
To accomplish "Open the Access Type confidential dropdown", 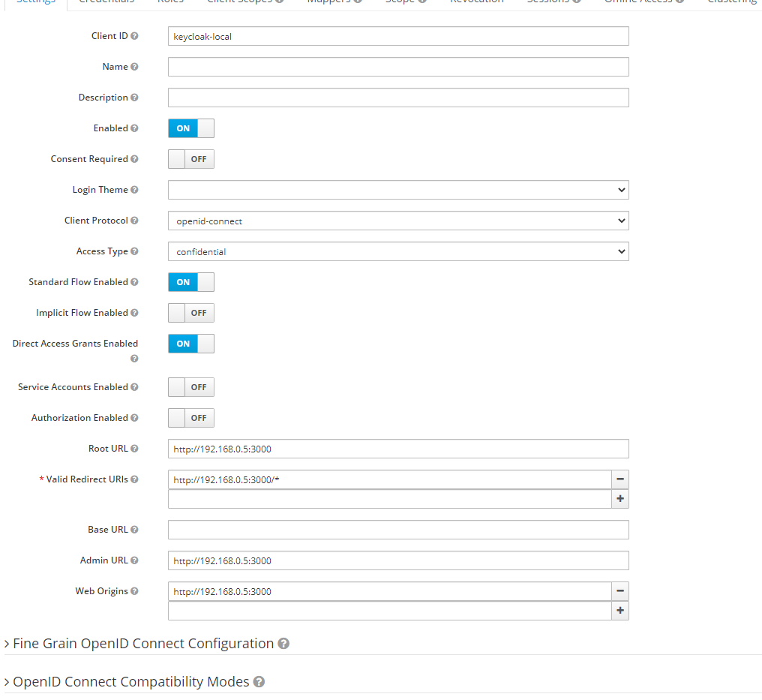I will tap(398, 251).
